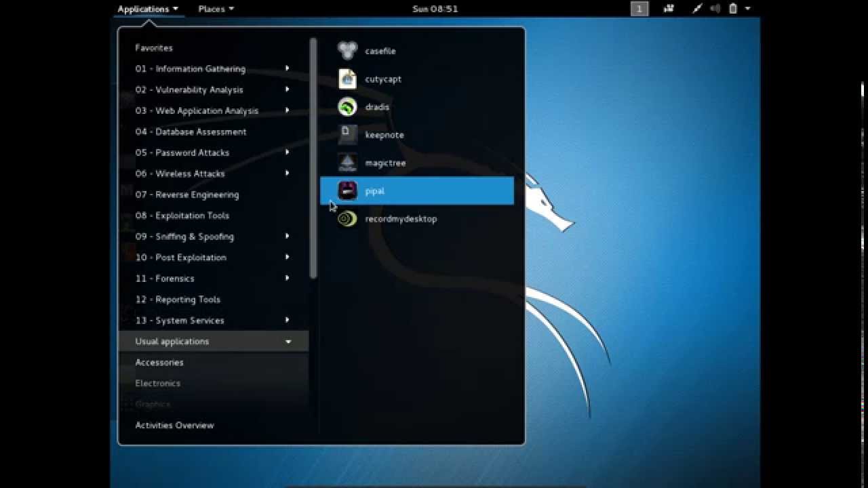The height and width of the screenshot is (488, 868).
Task: Click the network connection icon in top bar
Action: 696,9
